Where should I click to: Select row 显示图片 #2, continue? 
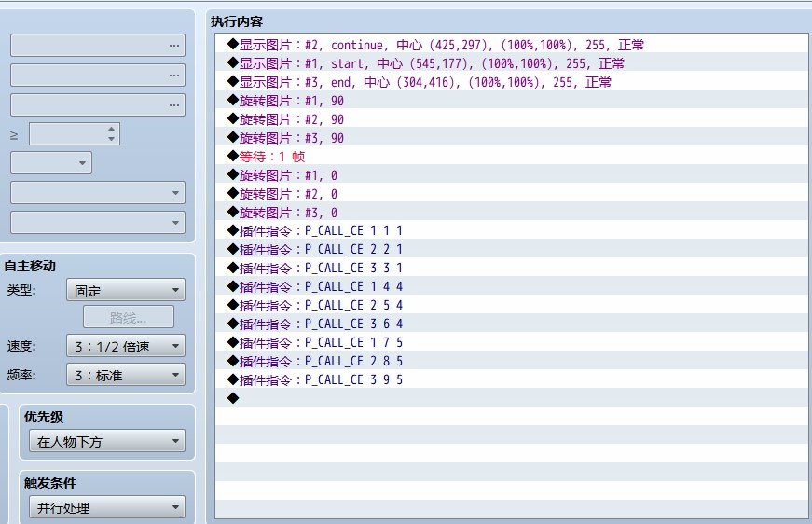pos(512,45)
